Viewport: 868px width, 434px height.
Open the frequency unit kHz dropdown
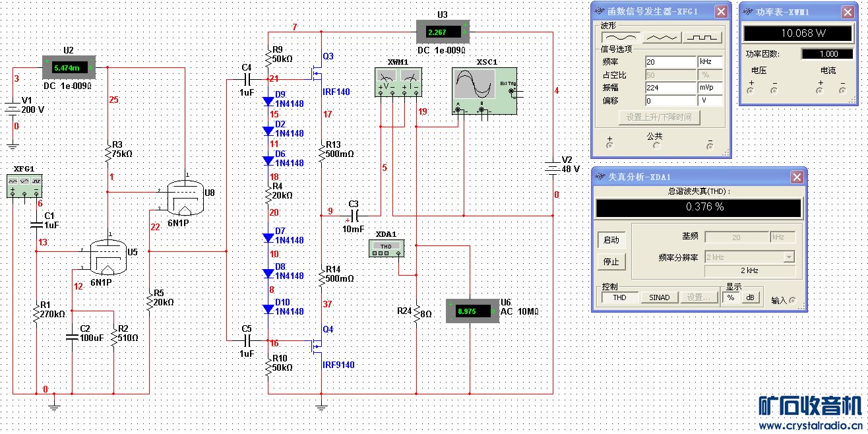click(711, 61)
